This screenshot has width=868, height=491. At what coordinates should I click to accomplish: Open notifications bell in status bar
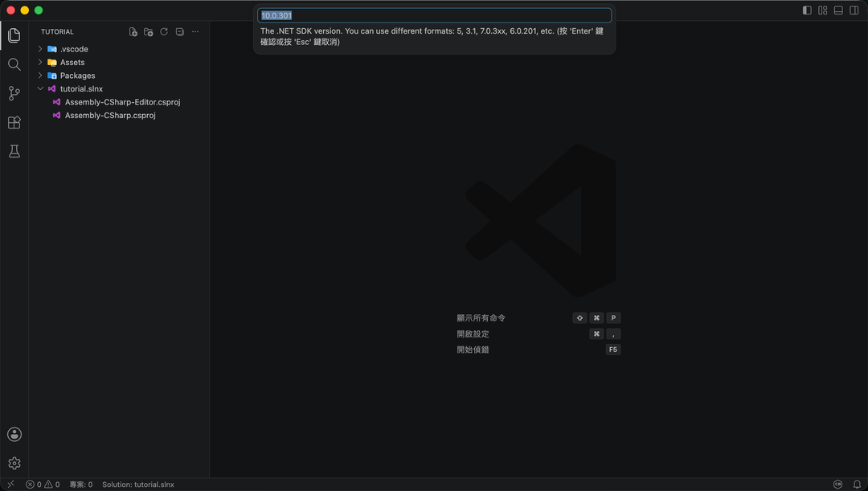(x=857, y=485)
